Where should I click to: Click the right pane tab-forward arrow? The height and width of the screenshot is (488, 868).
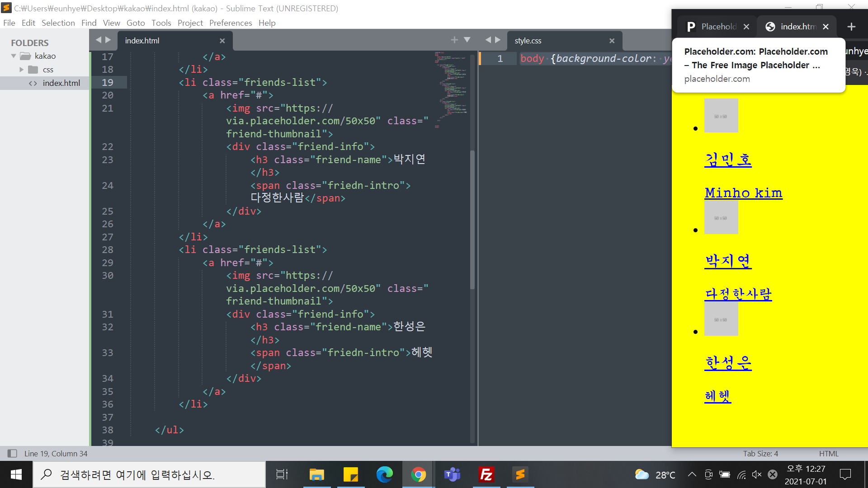point(498,40)
